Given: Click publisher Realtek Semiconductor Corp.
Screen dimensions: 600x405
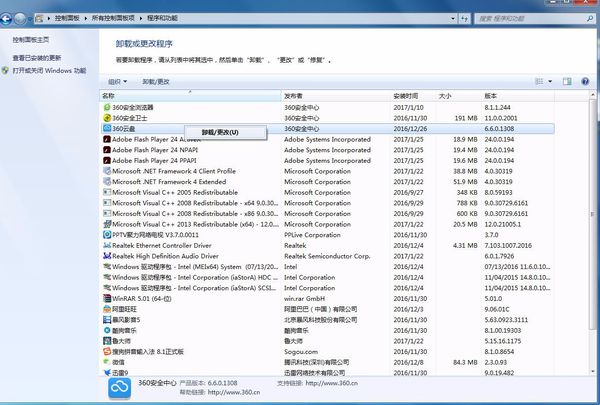Looking at the screenshot, I should (x=327, y=256).
